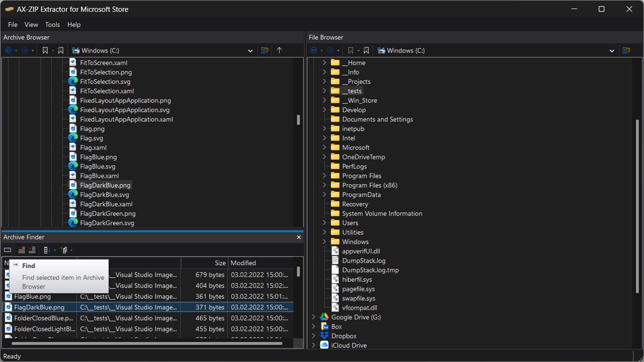Toggle the remove line icon in Archive Finder
Screen dimensions: 644x362
tap(21, 250)
